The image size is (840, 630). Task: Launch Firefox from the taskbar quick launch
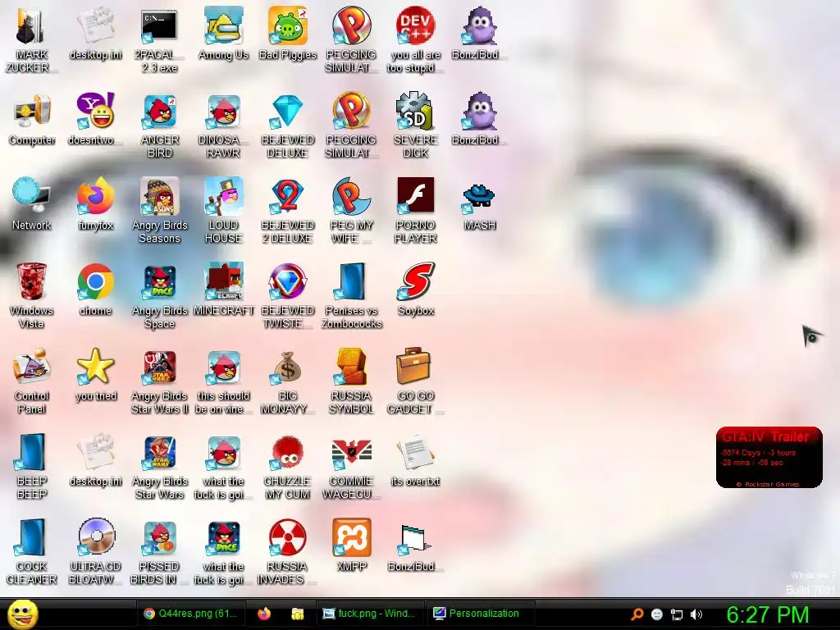(x=264, y=614)
